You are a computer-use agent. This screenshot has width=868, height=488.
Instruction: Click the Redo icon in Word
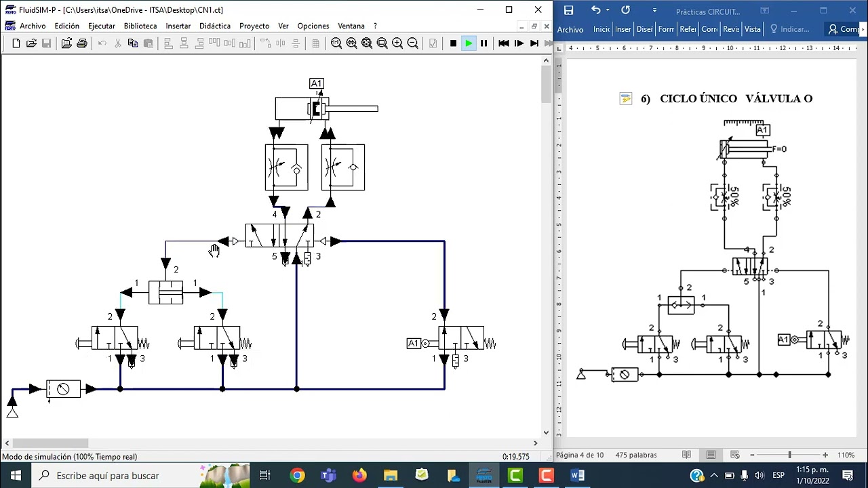tap(625, 10)
